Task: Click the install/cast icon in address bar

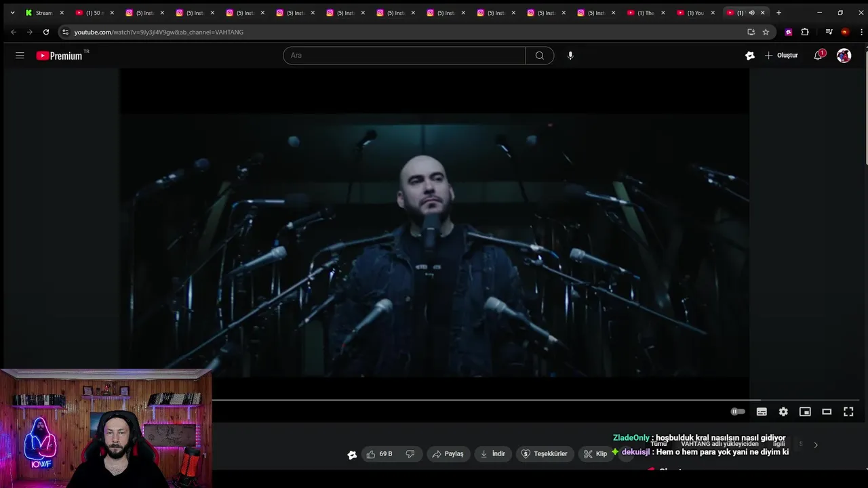Action: [x=751, y=32]
